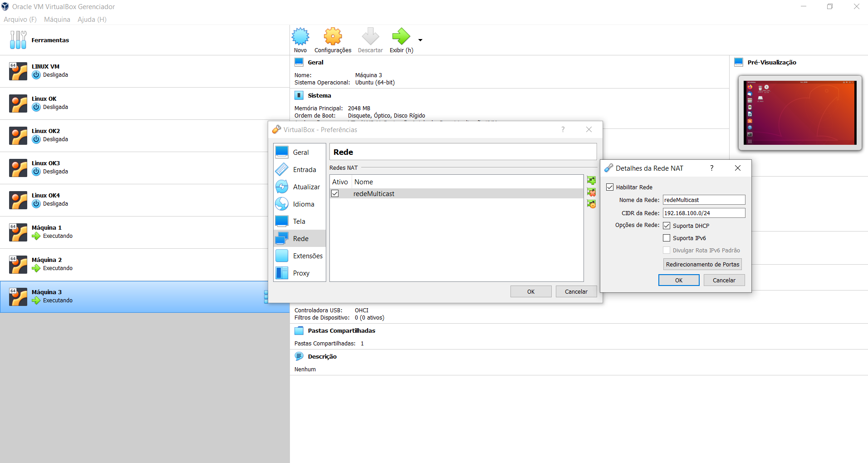Click the Exibir green arrow icon

coord(401,36)
